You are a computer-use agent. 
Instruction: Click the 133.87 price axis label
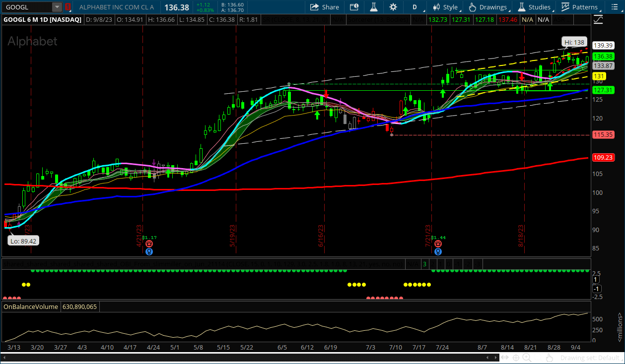click(x=603, y=65)
